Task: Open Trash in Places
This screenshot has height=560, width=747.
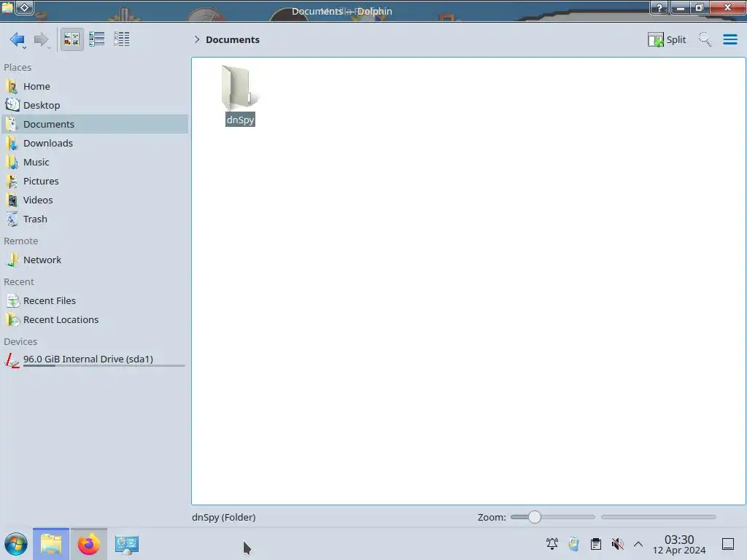Action: click(x=94, y=219)
